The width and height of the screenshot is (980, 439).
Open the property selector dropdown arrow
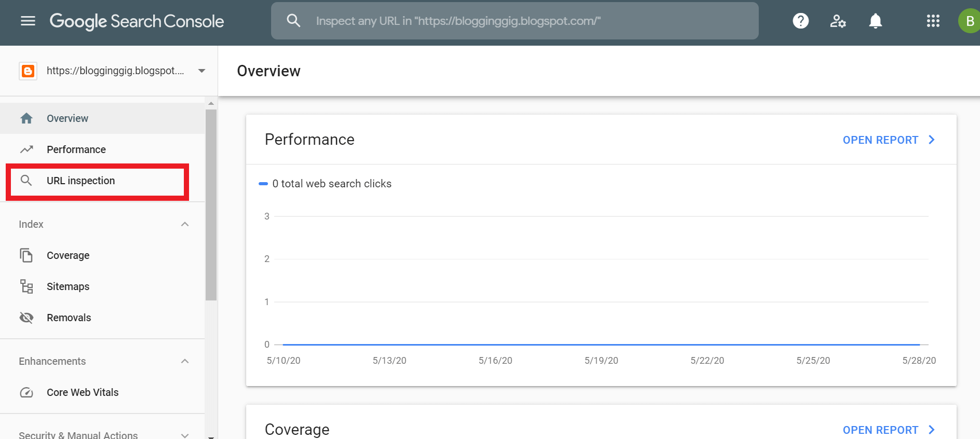(202, 71)
